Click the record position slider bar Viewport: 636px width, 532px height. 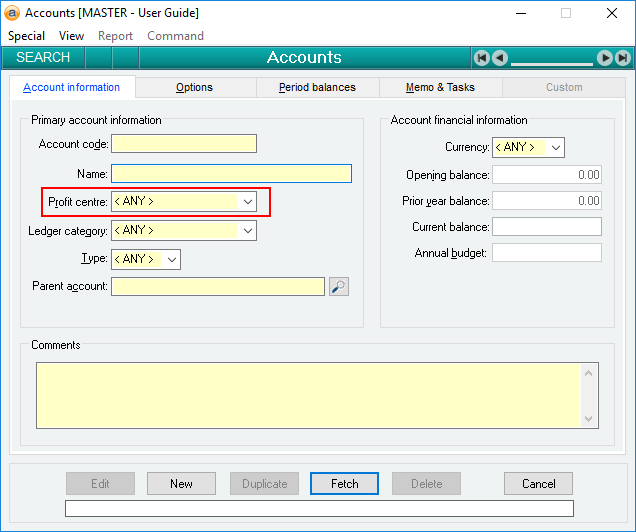552,60
